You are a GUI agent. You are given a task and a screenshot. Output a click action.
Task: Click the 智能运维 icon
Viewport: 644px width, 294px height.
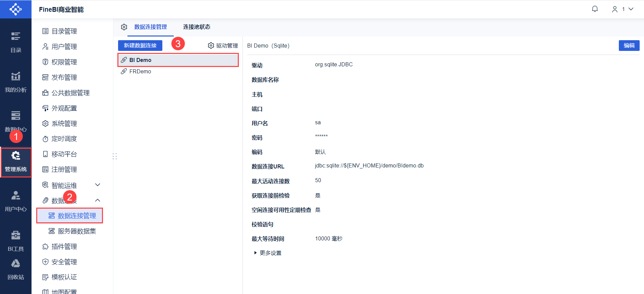pos(45,185)
